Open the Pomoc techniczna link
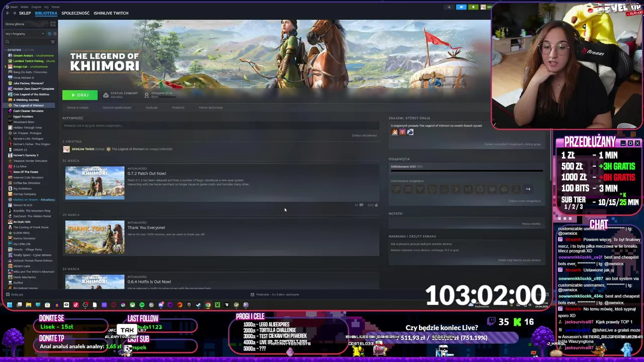Screen dimensions: 644x362 pos(210,108)
